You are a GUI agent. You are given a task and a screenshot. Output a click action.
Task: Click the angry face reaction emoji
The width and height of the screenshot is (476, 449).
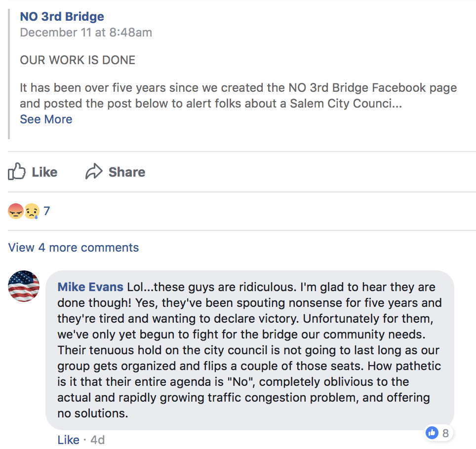pos(15,211)
